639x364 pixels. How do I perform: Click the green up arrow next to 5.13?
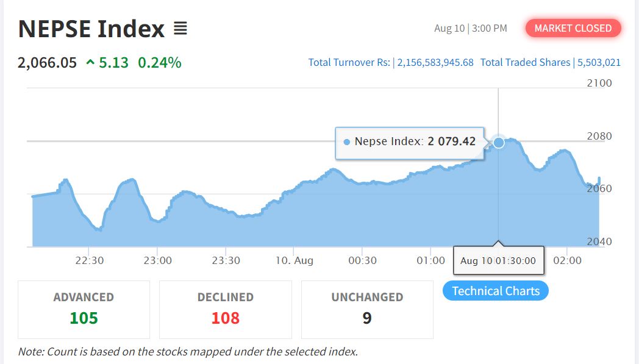coord(90,62)
